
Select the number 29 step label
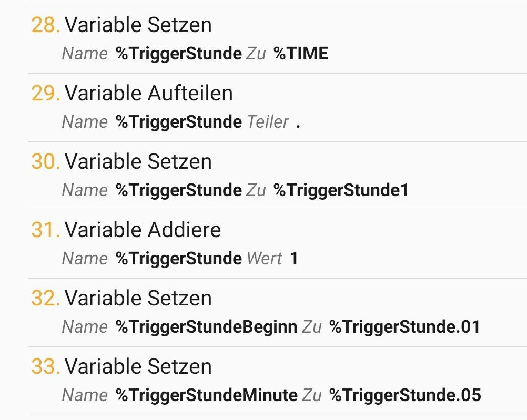point(45,94)
